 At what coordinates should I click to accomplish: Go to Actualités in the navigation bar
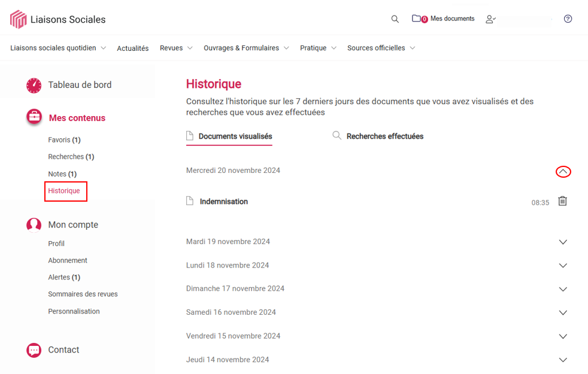(x=133, y=48)
